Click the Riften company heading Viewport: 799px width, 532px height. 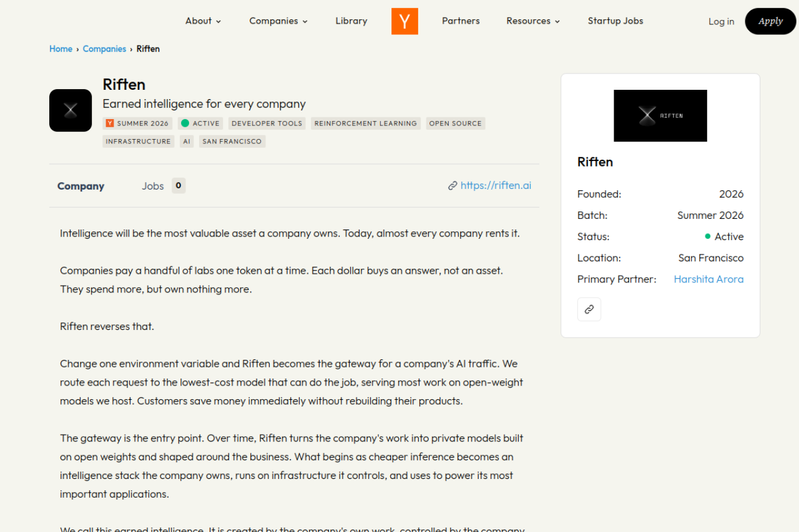coord(124,85)
